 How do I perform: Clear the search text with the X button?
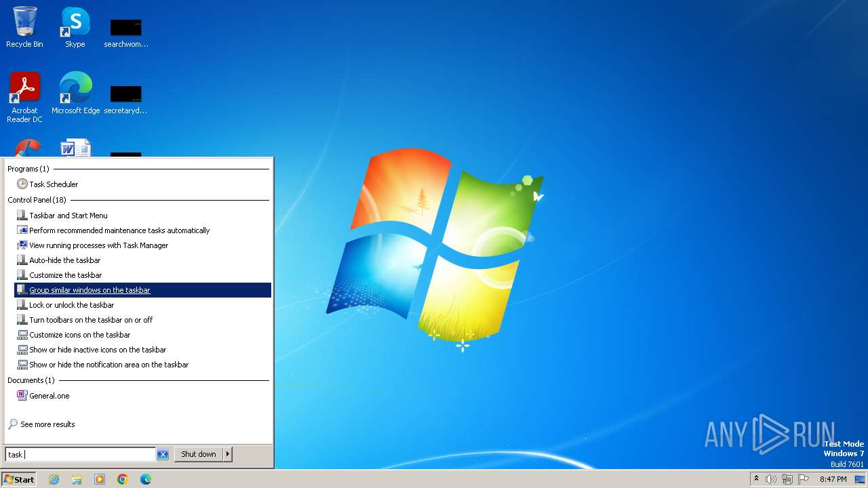pyautogui.click(x=163, y=455)
